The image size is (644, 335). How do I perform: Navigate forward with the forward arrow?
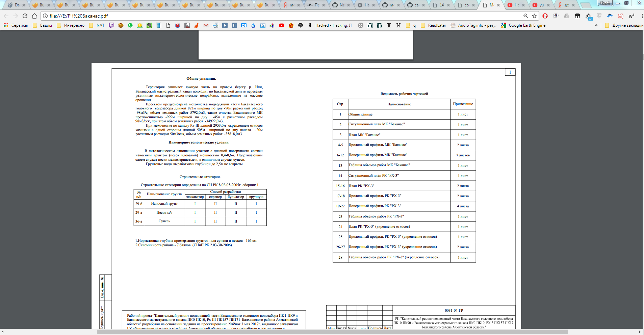pyautogui.click(x=16, y=16)
